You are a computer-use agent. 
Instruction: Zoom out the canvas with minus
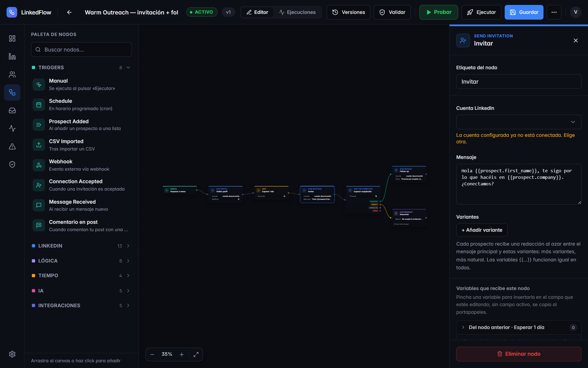[x=152, y=354]
